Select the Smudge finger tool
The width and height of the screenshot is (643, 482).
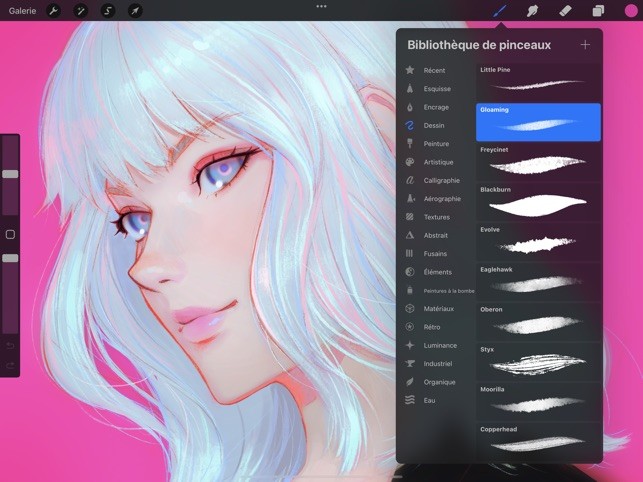pyautogui.click(x=532, y=11)
